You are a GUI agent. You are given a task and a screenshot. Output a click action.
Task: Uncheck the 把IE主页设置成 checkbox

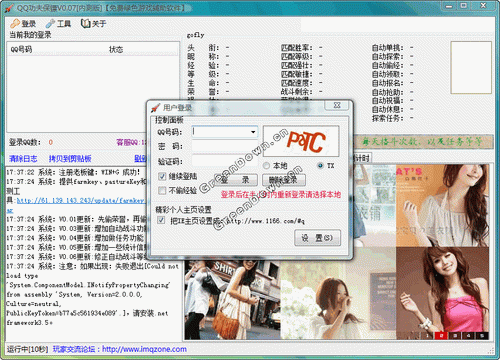click(x=161, y=220)
